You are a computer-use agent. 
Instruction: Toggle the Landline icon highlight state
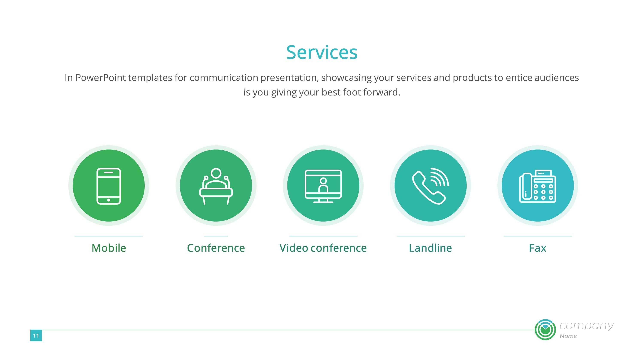coord(430,185)
